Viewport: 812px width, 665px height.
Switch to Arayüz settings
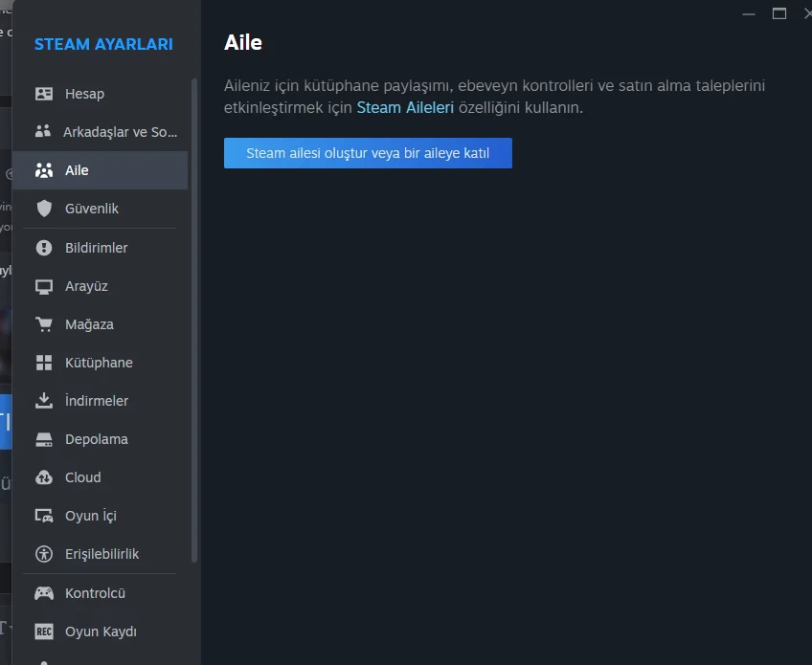[100, 286]
